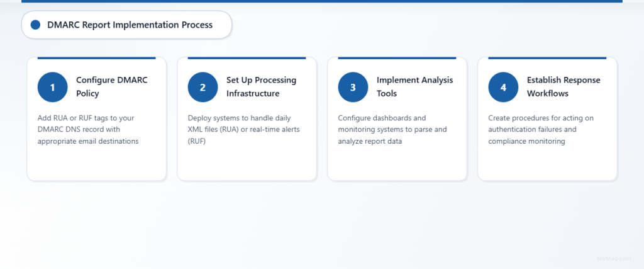Click the Establish Response Workflows heading

point(563,87)
